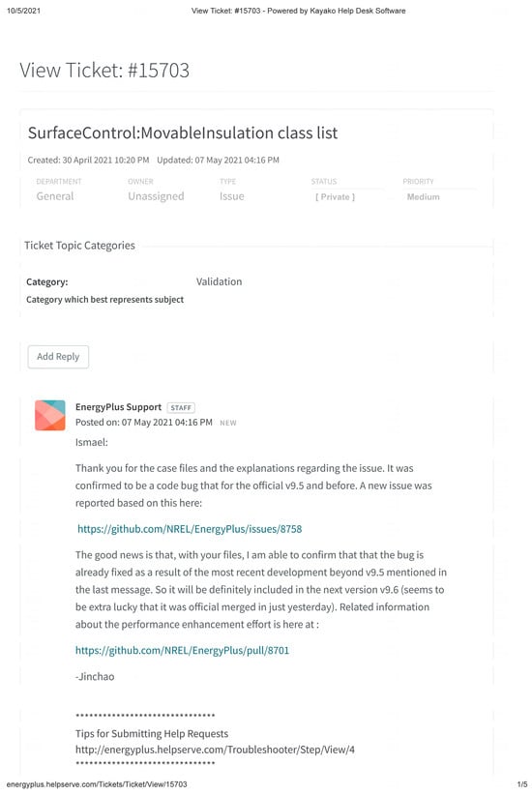532x795 pixels.
Task: Open the Troubleshooter Step View link
Action: 215,749
